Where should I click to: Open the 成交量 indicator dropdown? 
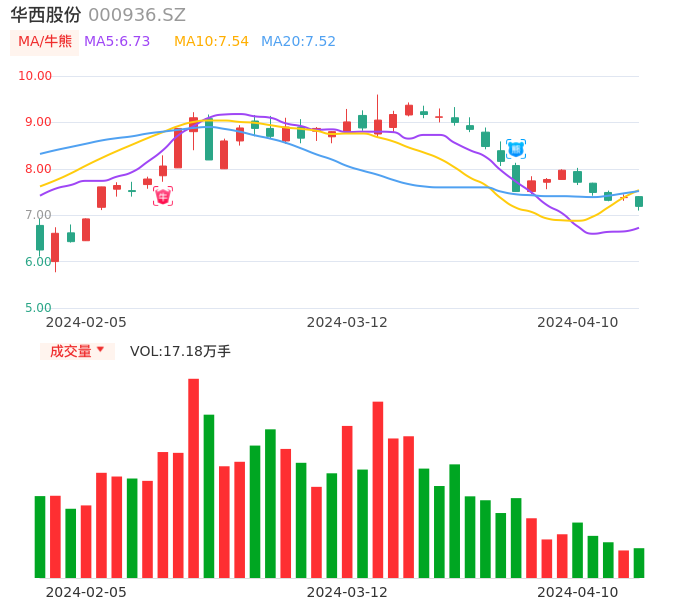point(77,351)
